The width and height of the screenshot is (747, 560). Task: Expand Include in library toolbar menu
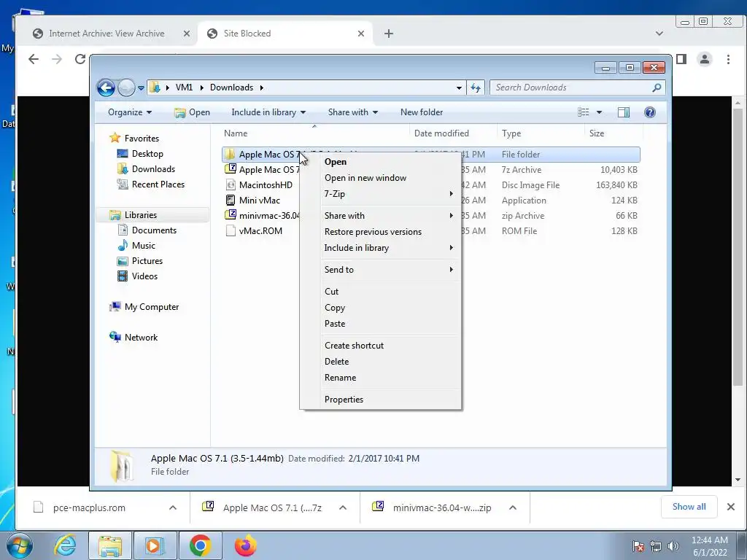pyautogui.click(x=268, y=112)
